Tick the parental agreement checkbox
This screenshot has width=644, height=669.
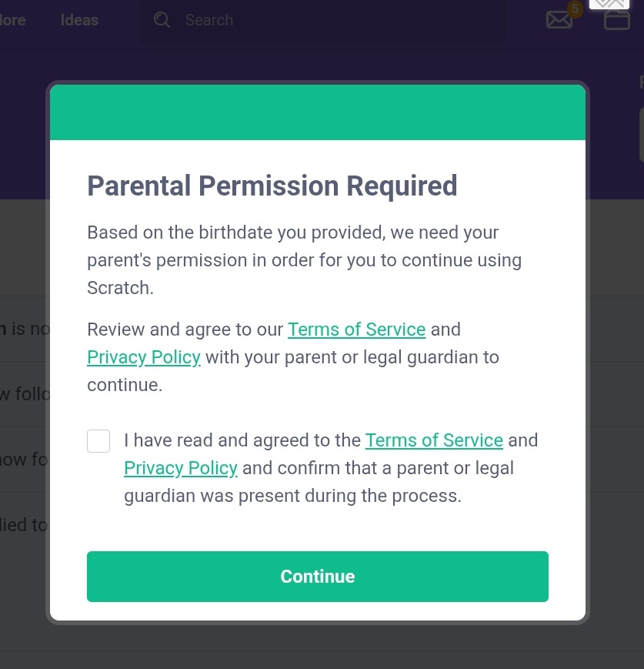click(98, 441)
